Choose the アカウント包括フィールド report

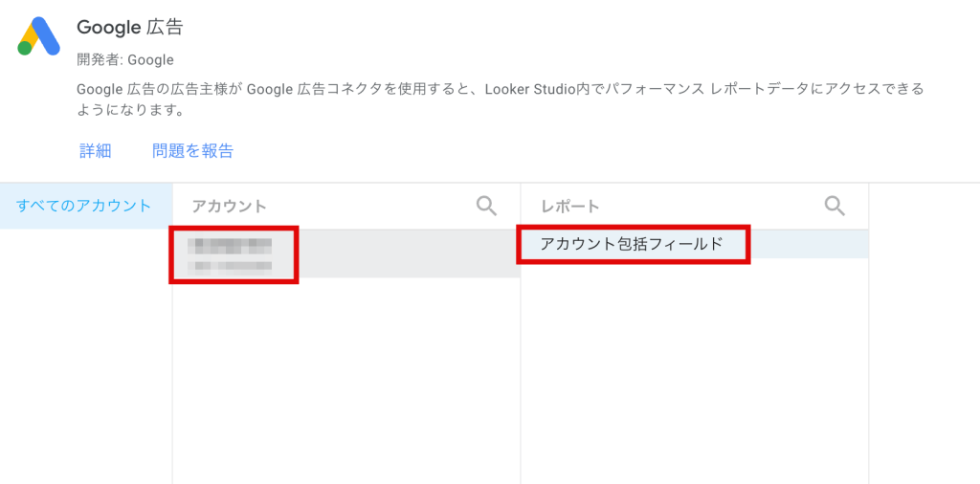(695, 244)
